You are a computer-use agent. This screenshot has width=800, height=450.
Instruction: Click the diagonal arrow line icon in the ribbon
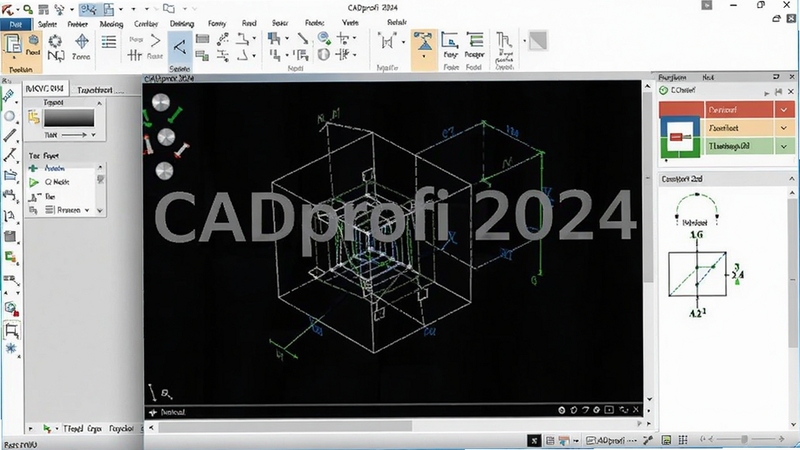(303, 38)
